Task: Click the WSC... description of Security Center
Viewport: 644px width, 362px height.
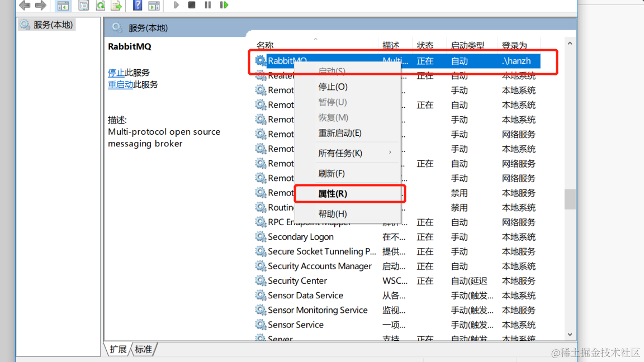Action: (x=395, y=281)
